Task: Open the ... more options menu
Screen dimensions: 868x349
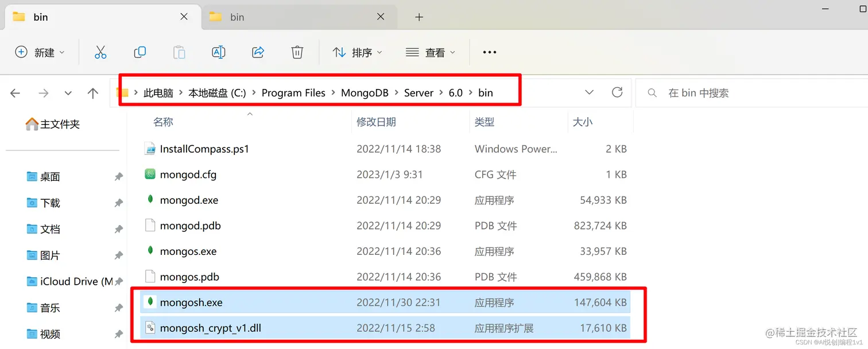Action: pyautogui.click(x=489, y=52)
